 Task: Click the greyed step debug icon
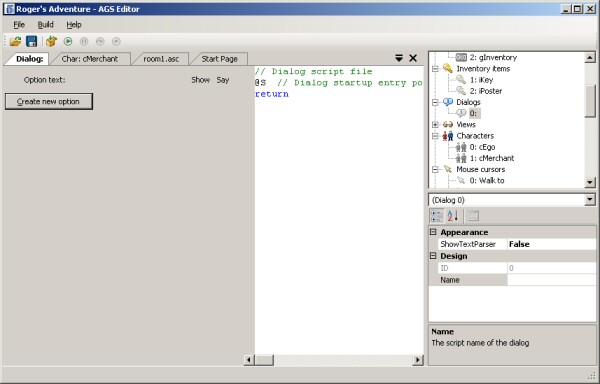click(100, 41)
